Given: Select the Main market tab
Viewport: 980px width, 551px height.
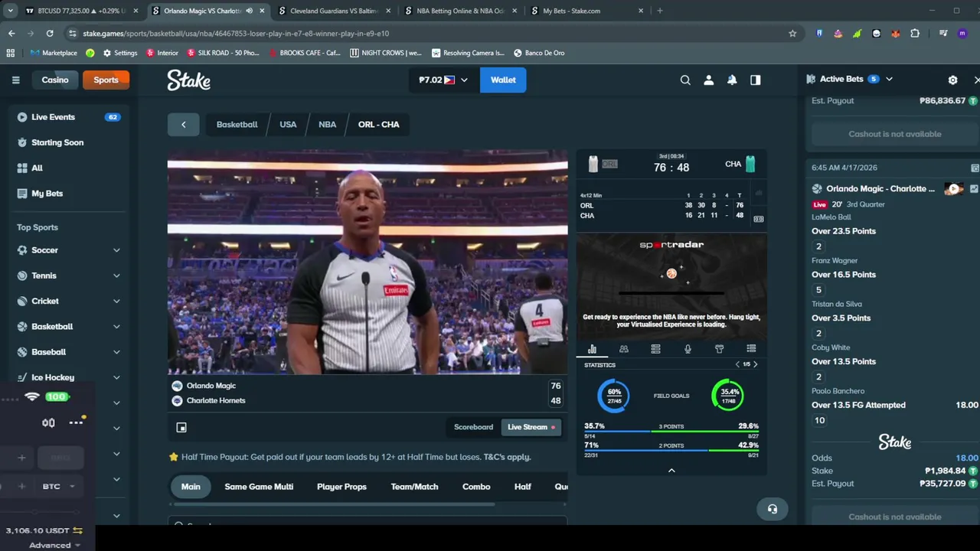Looking at the screenshot, I should pyautogui.click(x=191, y=487).
